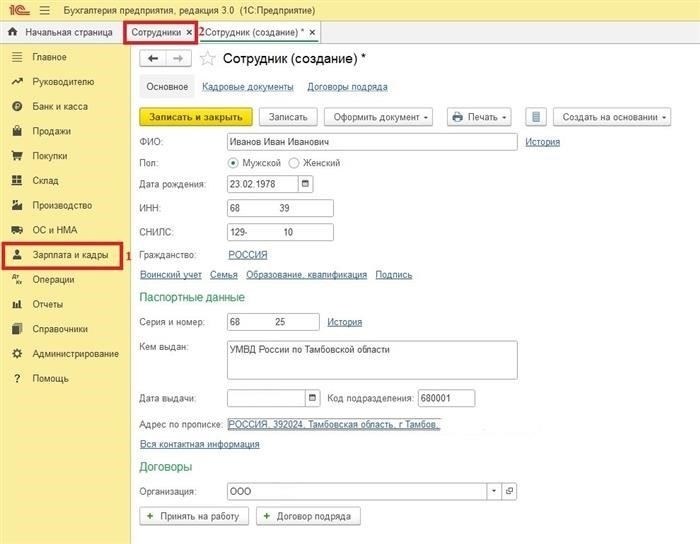The image size is (700, 544).
Task: Open Договоры подряда link
Action: click(x=347, y=87)
